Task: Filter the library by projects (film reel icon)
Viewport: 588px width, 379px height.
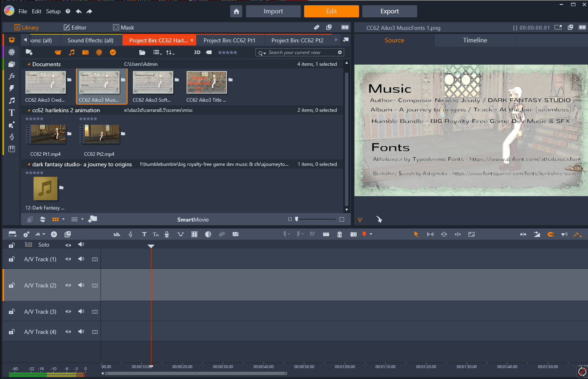Action: (x=99, y=52)
